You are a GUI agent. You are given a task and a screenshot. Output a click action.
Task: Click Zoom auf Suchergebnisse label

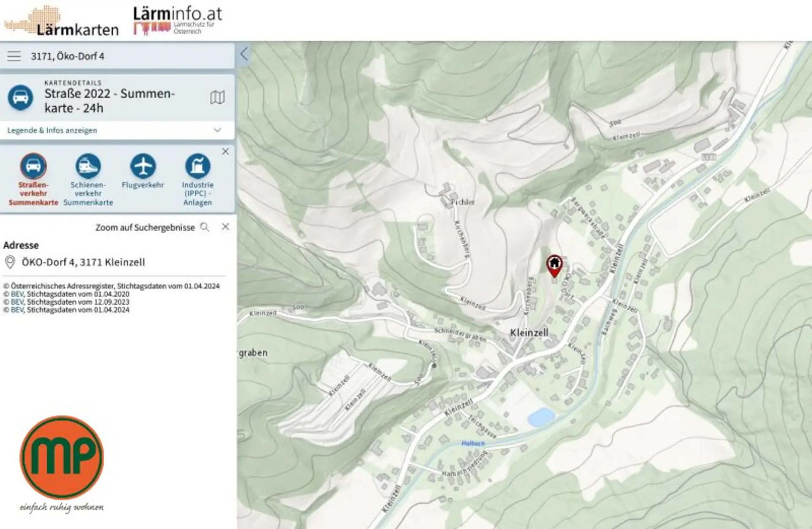tap(145, 228)
